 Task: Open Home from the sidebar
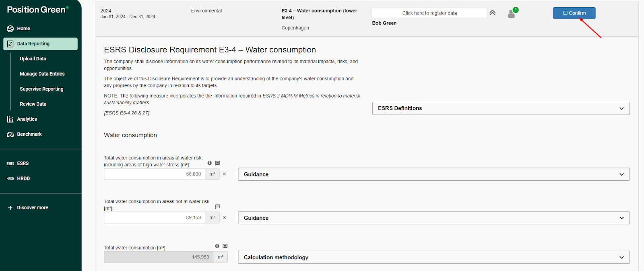23,29
